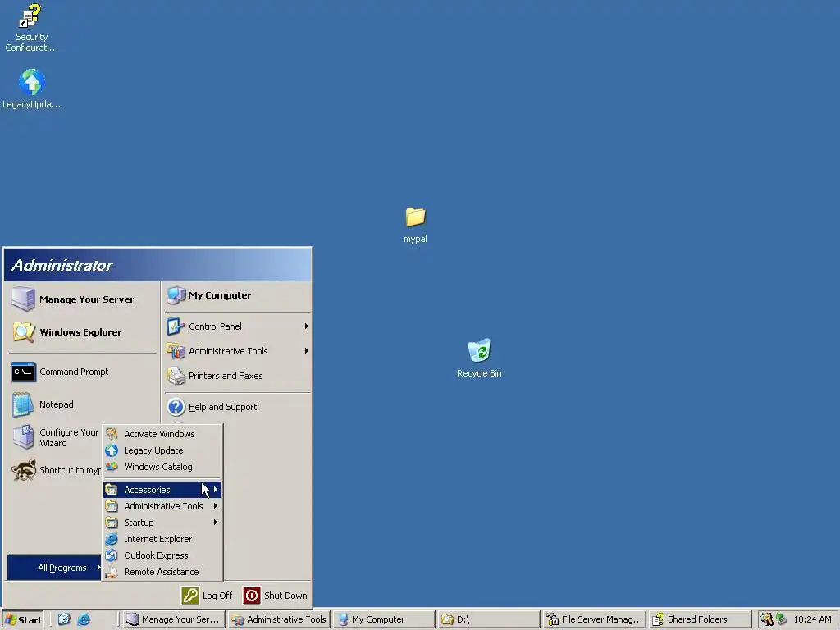Select Activate Windows menu entry
This screenshot has height=630, width=840.
point(162,434)
